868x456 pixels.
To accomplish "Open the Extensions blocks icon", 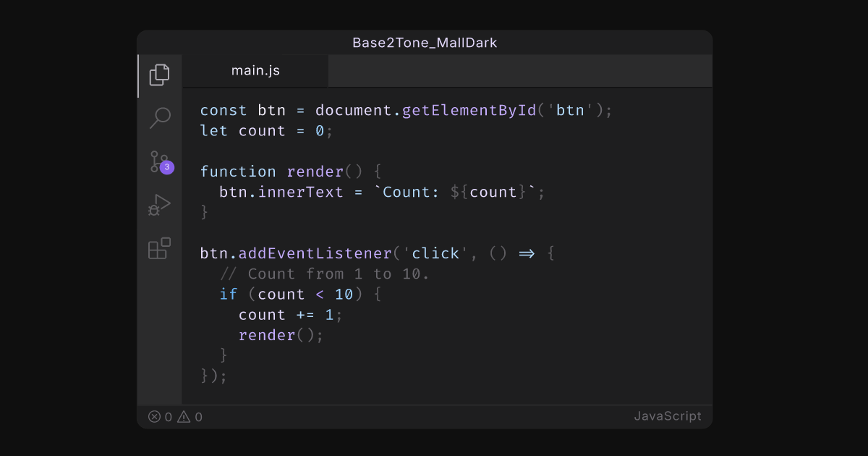I will click(x=159, y=248).
